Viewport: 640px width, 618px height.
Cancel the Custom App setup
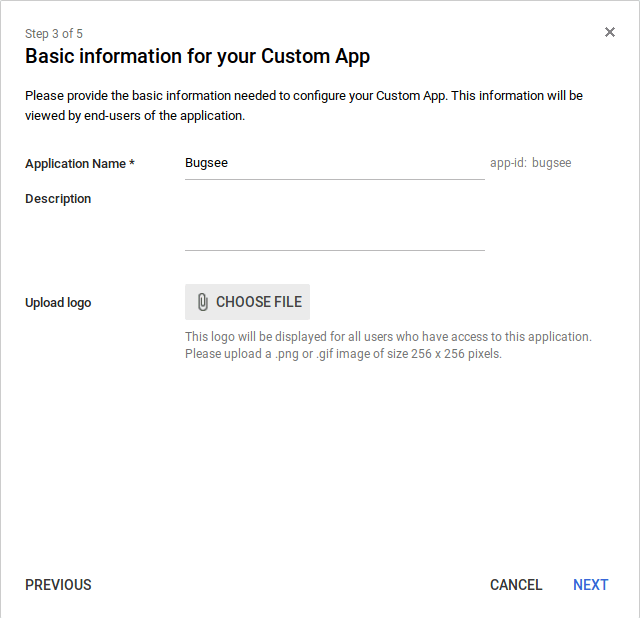click(516, 585)
